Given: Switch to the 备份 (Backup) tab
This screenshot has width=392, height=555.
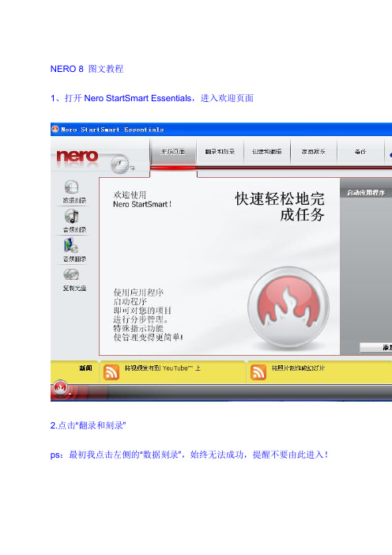Looking at the screenshot, I should pos(360,152).
